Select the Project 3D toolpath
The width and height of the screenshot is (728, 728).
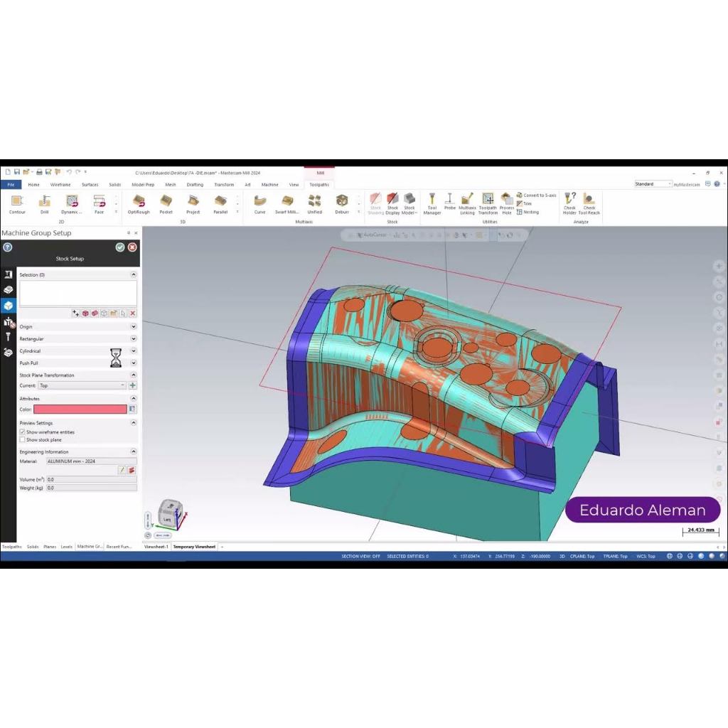pyautogui.click(x=193, y=204)
